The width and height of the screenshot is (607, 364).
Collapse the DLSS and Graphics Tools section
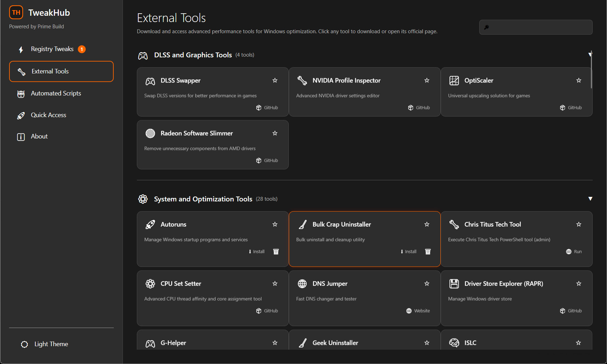click(x=590, y=55)
